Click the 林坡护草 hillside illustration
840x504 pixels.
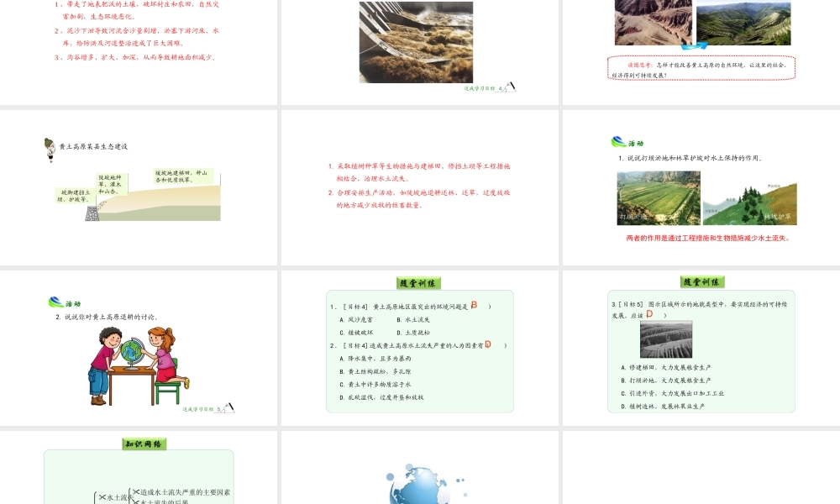(749, 203)
